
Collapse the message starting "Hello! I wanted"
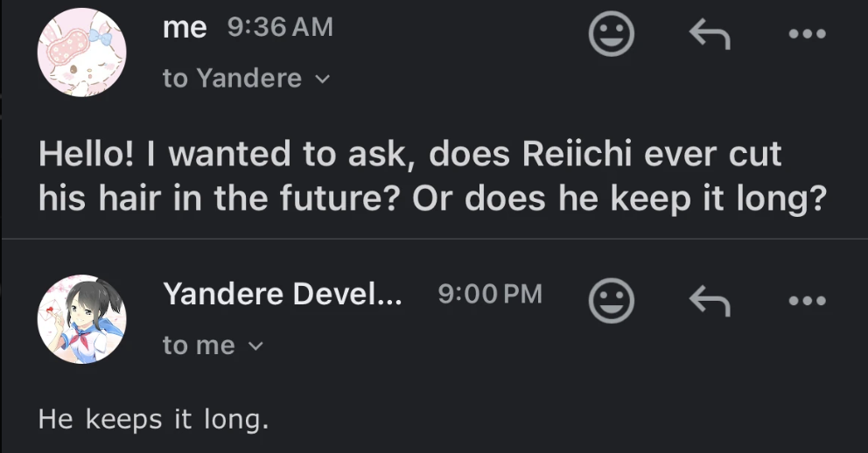click(409, 156)
